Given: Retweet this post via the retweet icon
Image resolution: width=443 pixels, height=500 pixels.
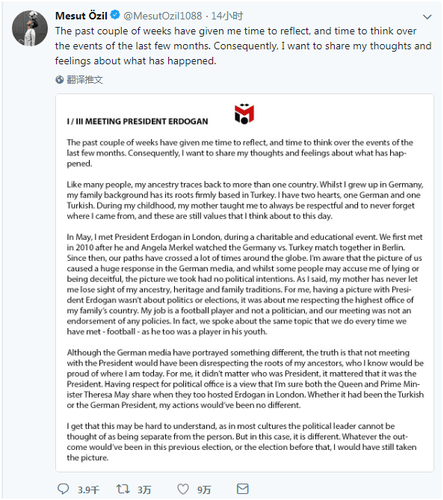Looking at the screenshot, I should coord(123,489).
